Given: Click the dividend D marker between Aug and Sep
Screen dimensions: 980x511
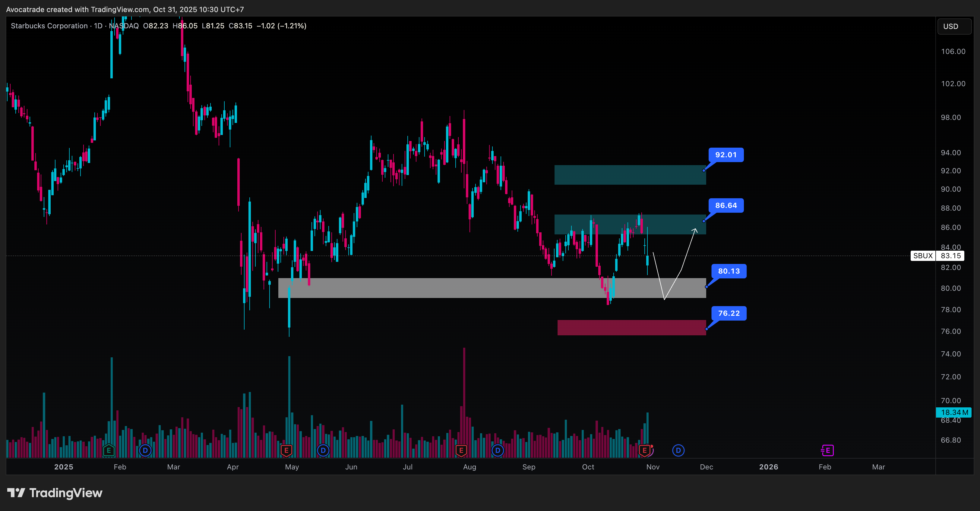Looking at the screenshot, I should pos(498,450).
